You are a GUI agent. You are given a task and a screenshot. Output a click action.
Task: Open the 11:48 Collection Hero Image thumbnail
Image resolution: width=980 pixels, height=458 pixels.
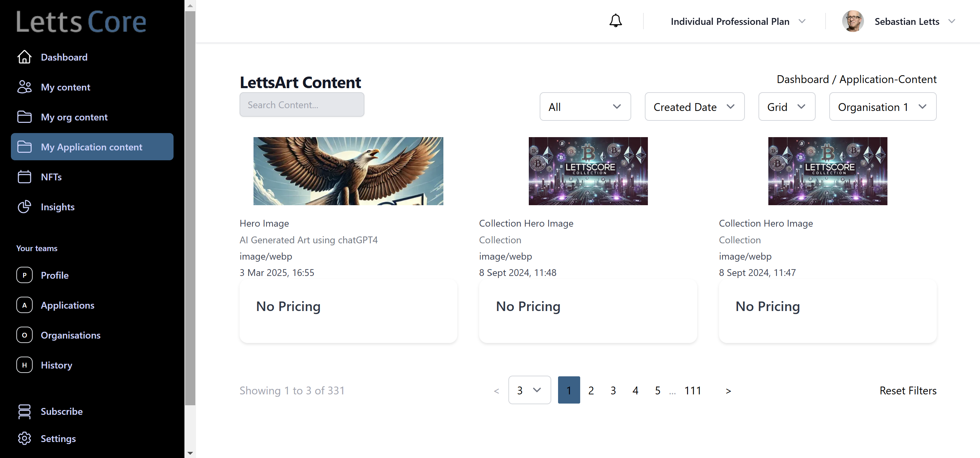pos(588,171)
